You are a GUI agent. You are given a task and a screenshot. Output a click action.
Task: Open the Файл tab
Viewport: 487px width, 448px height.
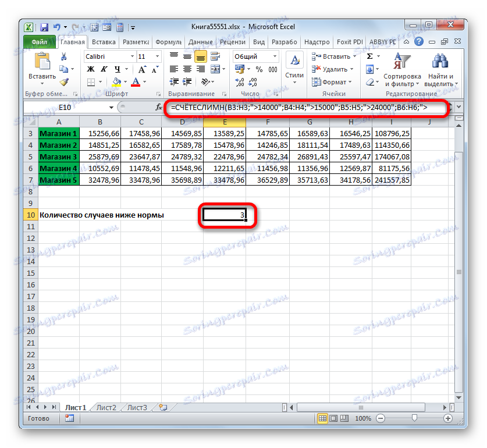[x=40, y=42]
